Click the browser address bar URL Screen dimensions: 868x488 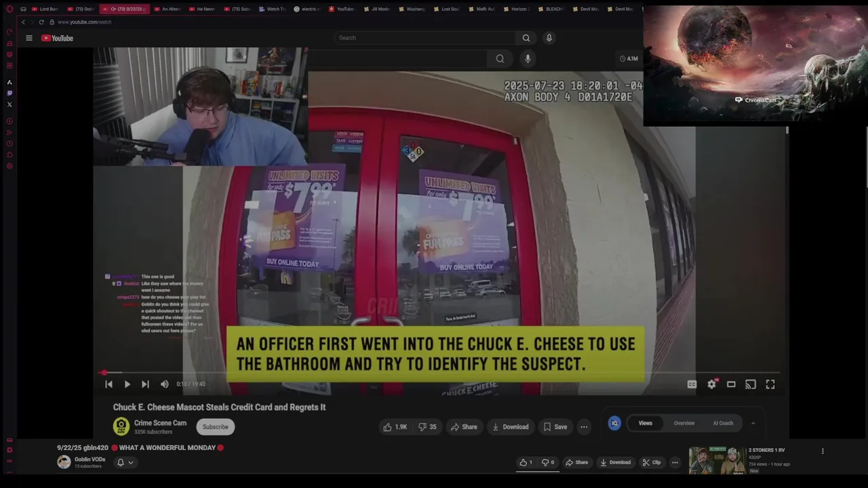tap(84, 22)
